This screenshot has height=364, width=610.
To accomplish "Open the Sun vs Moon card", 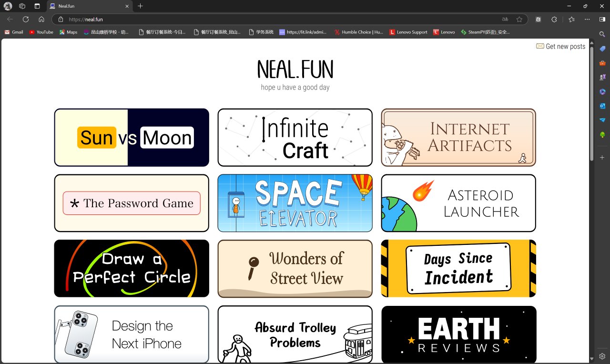I will point(132,138).
